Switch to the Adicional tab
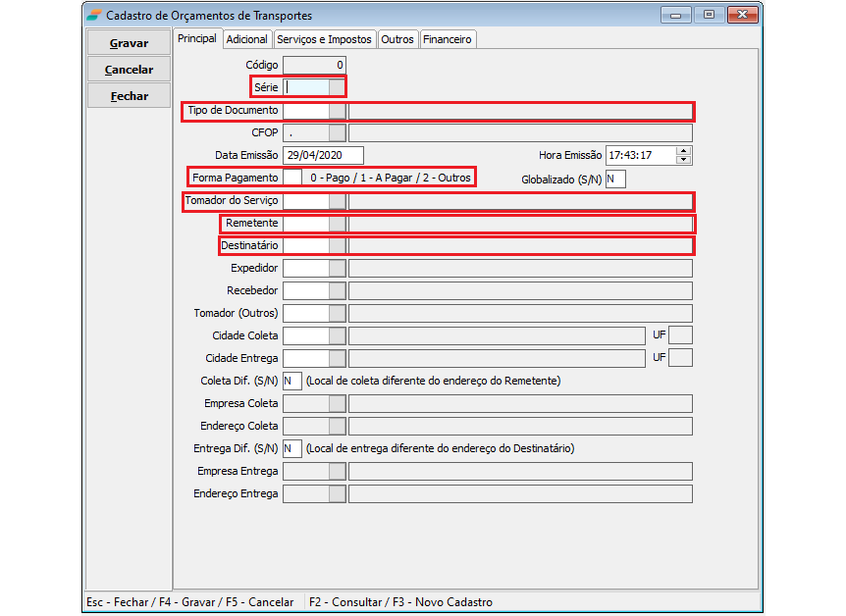The width and height of the screenshot is (846, 616). coord(246,39)
